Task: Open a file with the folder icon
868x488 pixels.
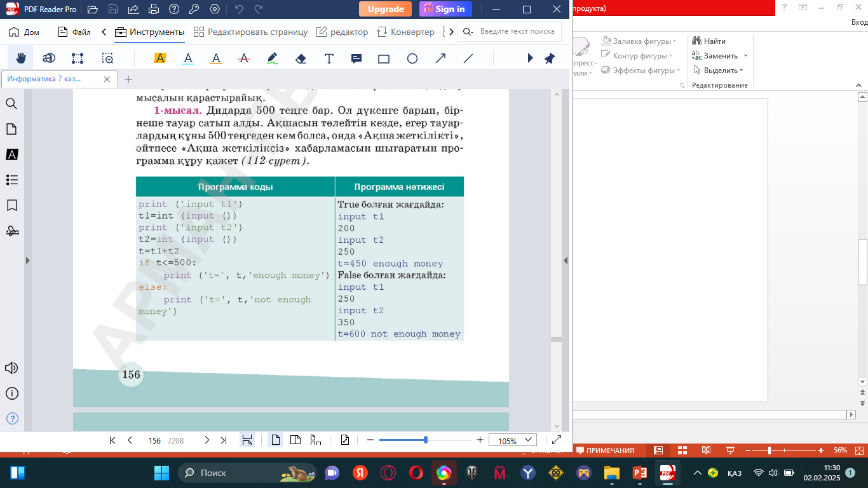Action: tap(93, 10)
